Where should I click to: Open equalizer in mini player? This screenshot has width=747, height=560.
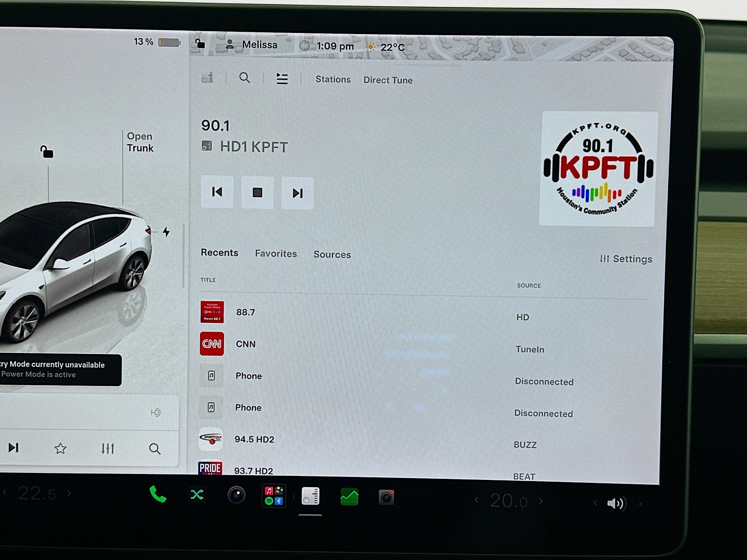coord(107,449)
